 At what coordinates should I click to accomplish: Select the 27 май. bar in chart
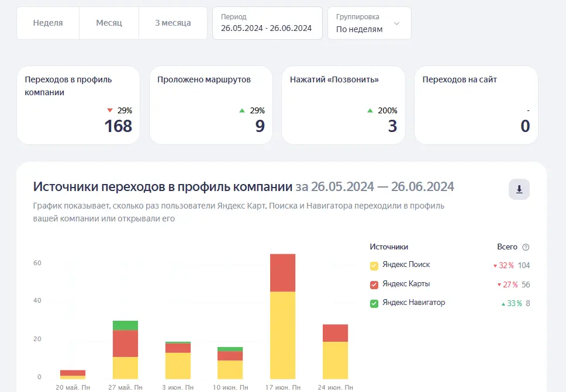tap(125, 350)
